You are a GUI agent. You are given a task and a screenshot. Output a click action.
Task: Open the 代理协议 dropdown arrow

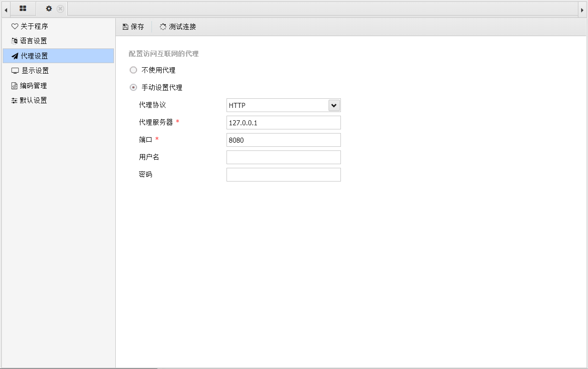[334, 106]
